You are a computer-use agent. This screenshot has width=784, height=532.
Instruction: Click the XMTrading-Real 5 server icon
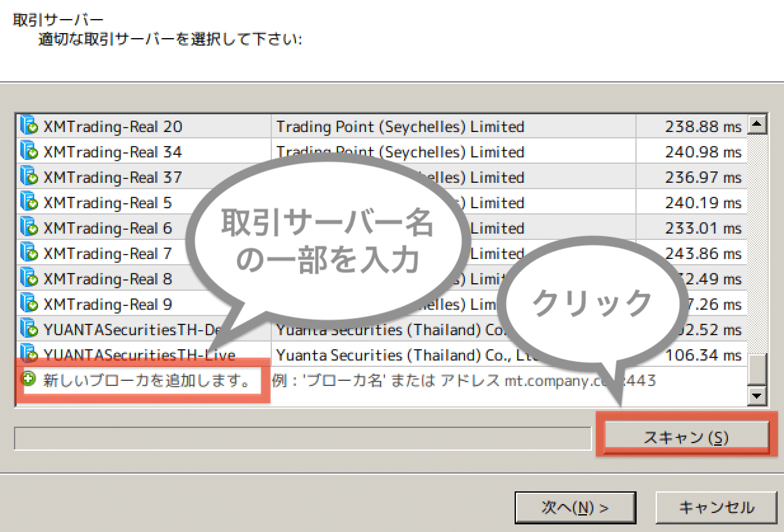(x=29, y=202)
